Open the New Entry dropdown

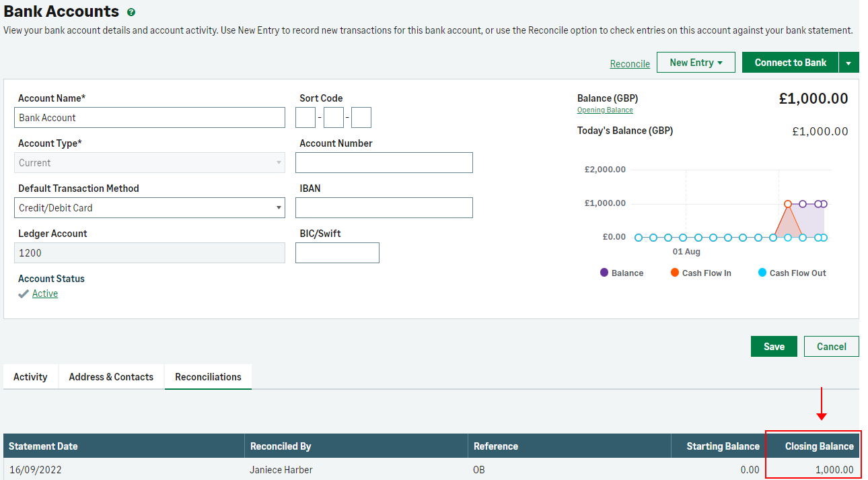[696, 63]
